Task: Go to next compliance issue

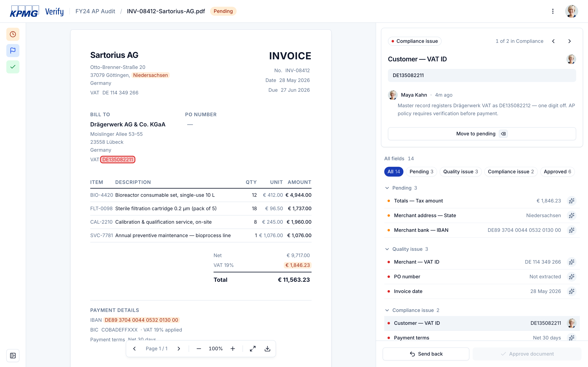Action: [569, 41]
